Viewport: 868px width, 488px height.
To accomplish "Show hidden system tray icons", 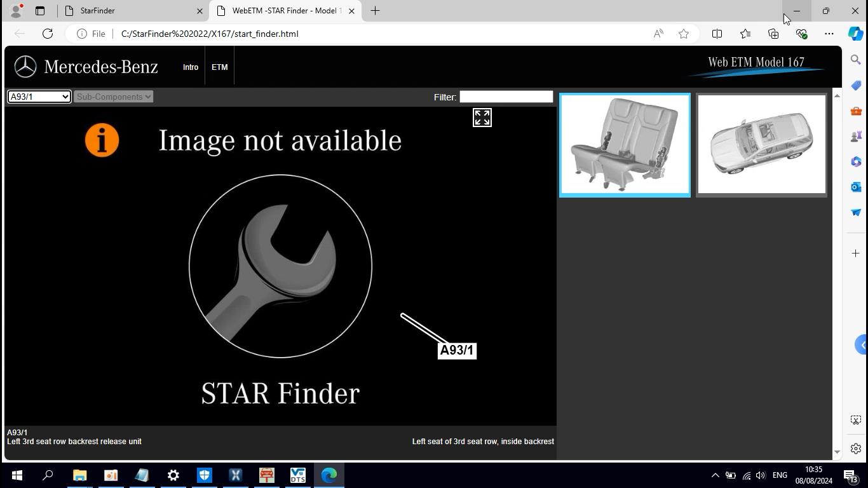I will coord(715,475).
